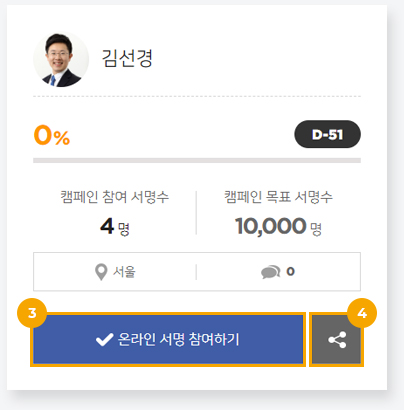Screen dimensions: 404x410
Task: Click the checkmark icon on sign button
Action: [104, 340]
